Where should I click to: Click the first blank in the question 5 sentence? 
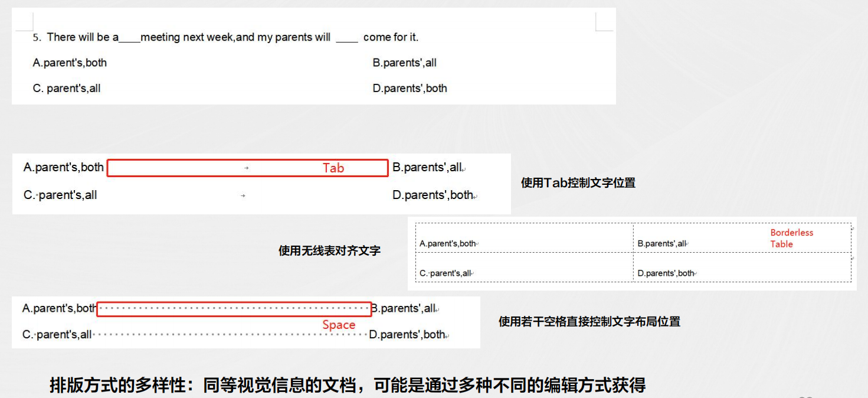130,39
